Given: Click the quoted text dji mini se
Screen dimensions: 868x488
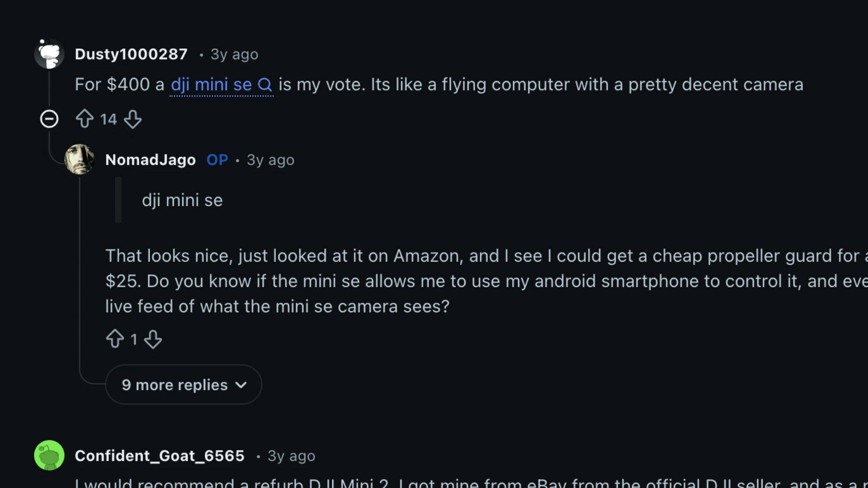Looking at the screenshot, I should [x=182, y=200].
